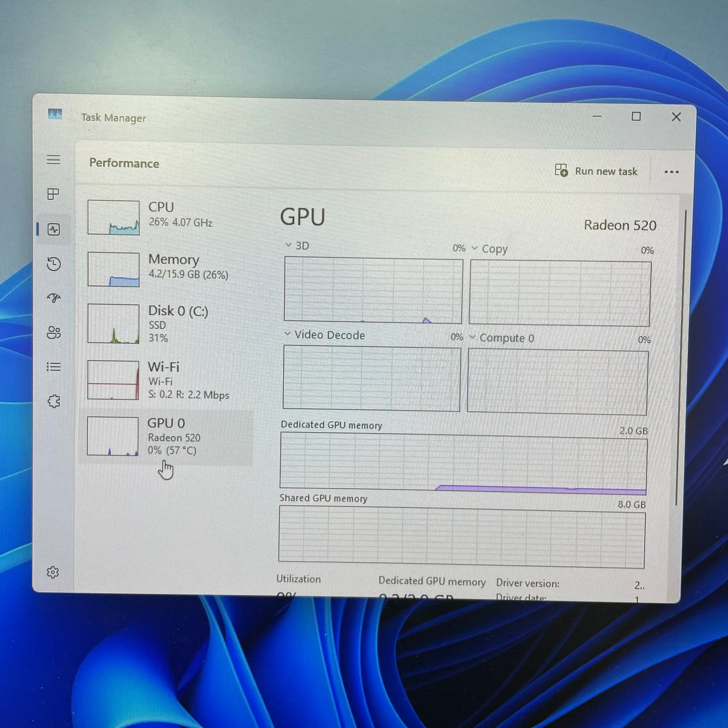Click the Copy engine graph
Image resolution: width=728 pixels, height=728 pixels.
(x=560, y=293)
